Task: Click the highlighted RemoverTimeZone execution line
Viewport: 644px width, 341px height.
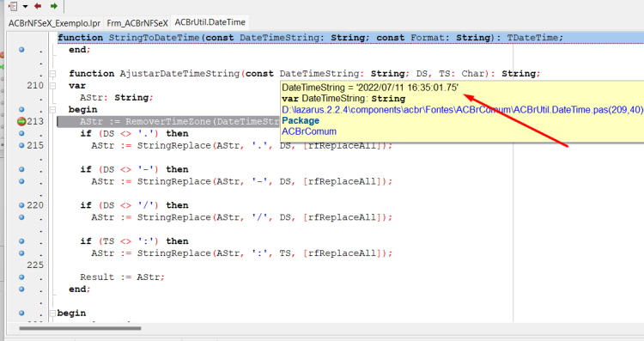Action: (168, 122)
